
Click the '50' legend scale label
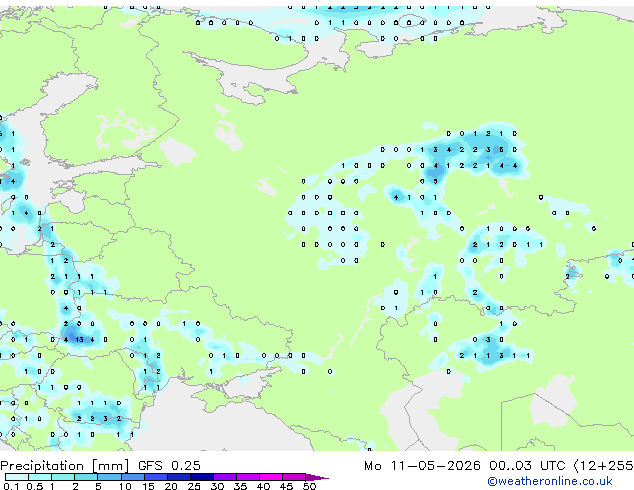309,486
